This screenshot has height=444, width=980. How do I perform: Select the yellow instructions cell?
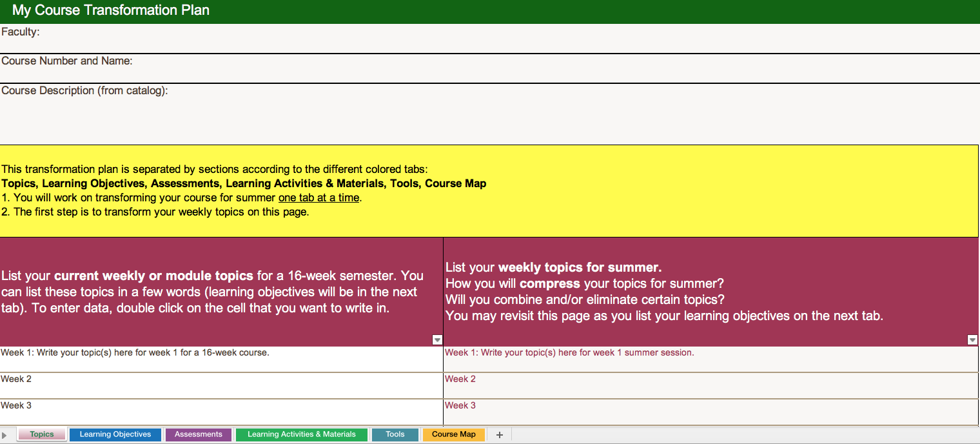490,191
